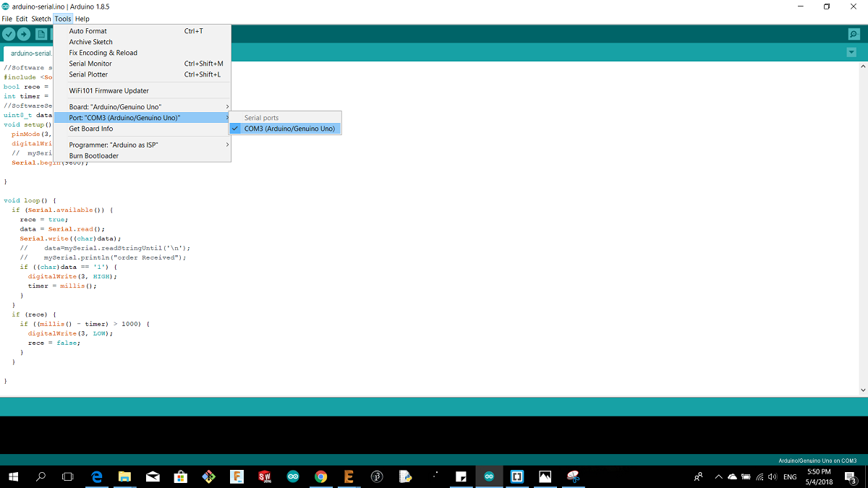
Task: Click the New sketch toolbar icon
Action: (x=41, y=34)
